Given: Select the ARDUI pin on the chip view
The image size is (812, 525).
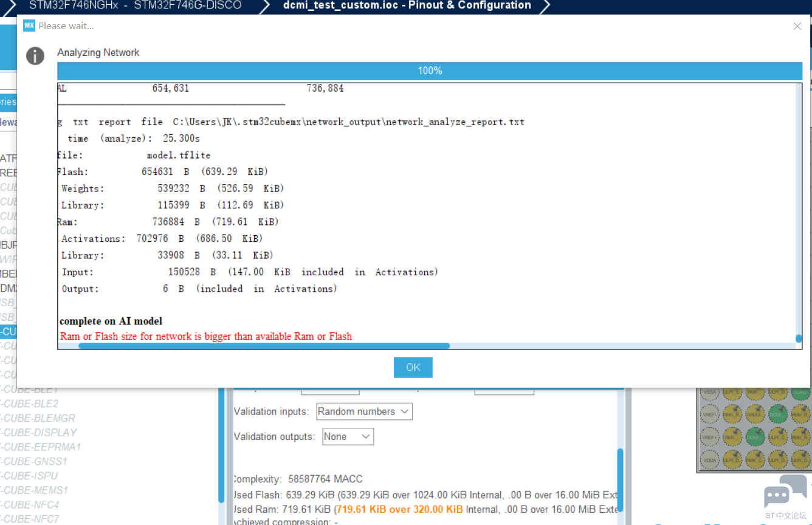Looking at the screenshot, I should [755, 414].
